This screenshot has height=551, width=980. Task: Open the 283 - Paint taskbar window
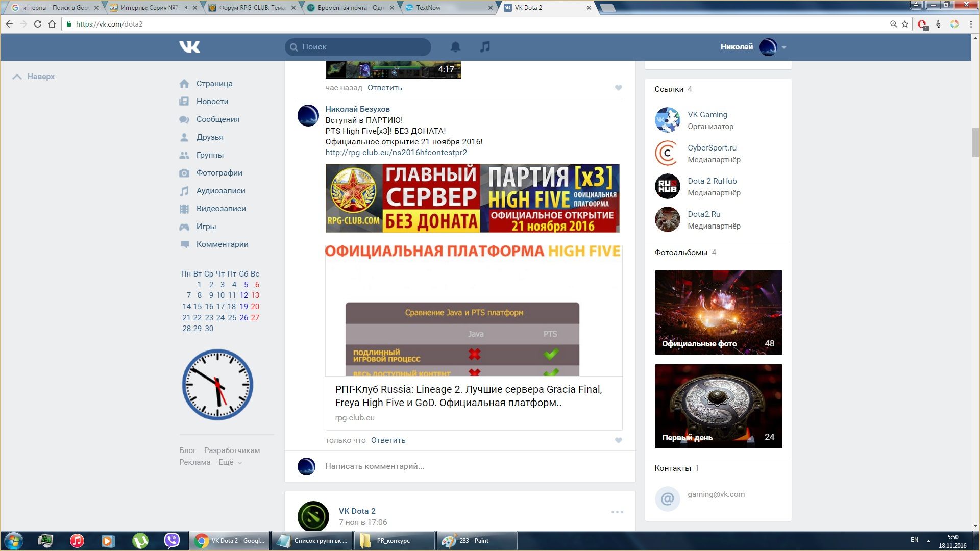477,541
